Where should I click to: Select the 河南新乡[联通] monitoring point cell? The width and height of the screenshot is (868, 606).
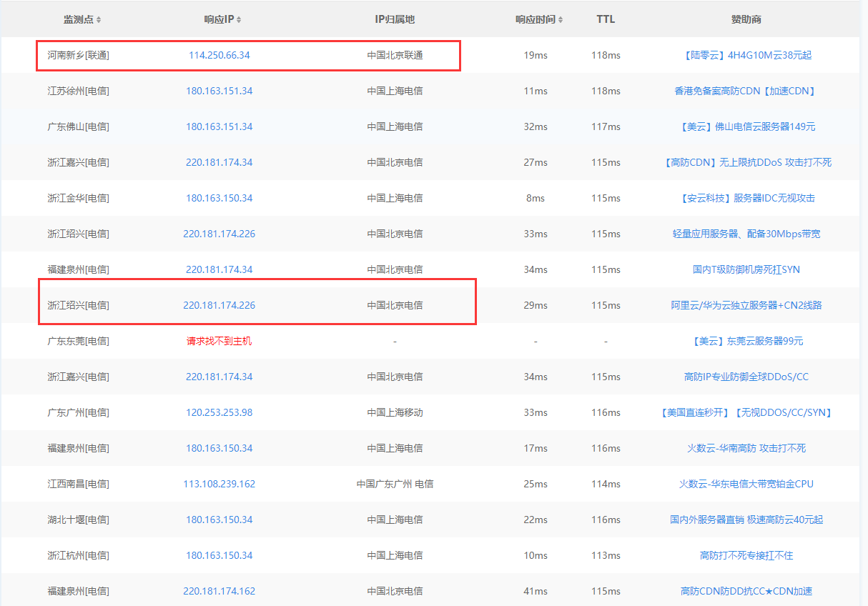(78, 55)
